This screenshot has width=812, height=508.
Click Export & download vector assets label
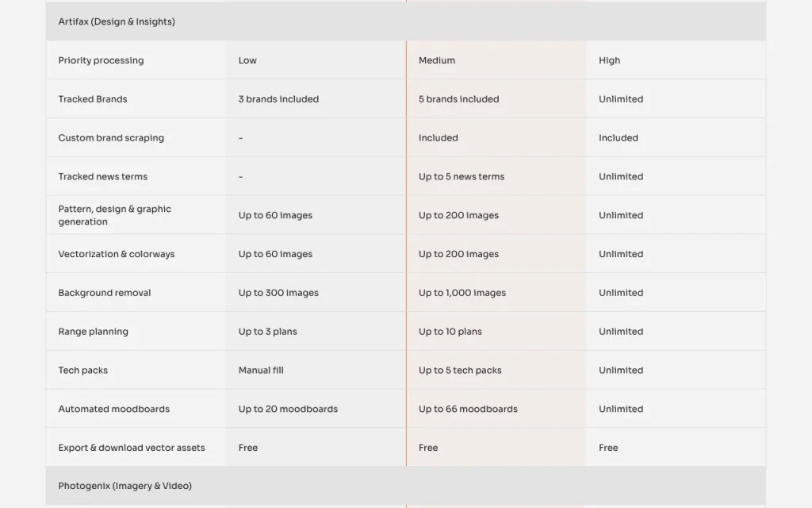tap(132, 448)
